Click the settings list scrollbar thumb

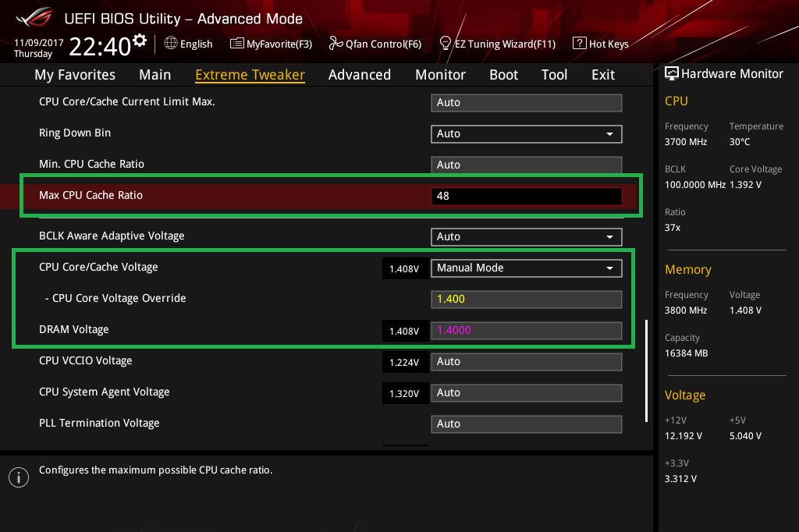tap(646, 371)
